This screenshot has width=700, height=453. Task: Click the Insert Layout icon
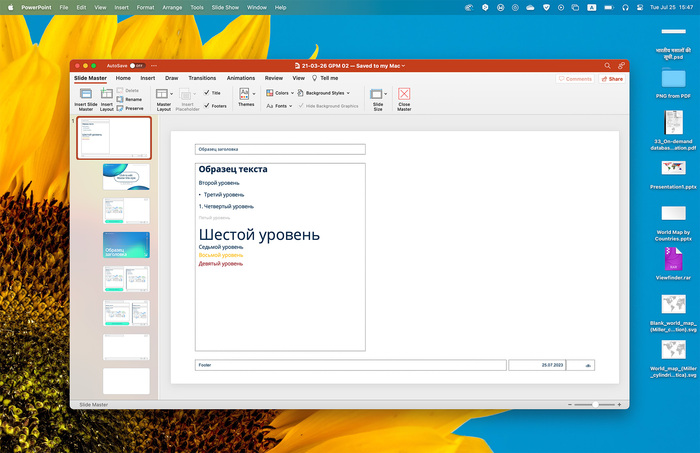[x=106, y=94]
